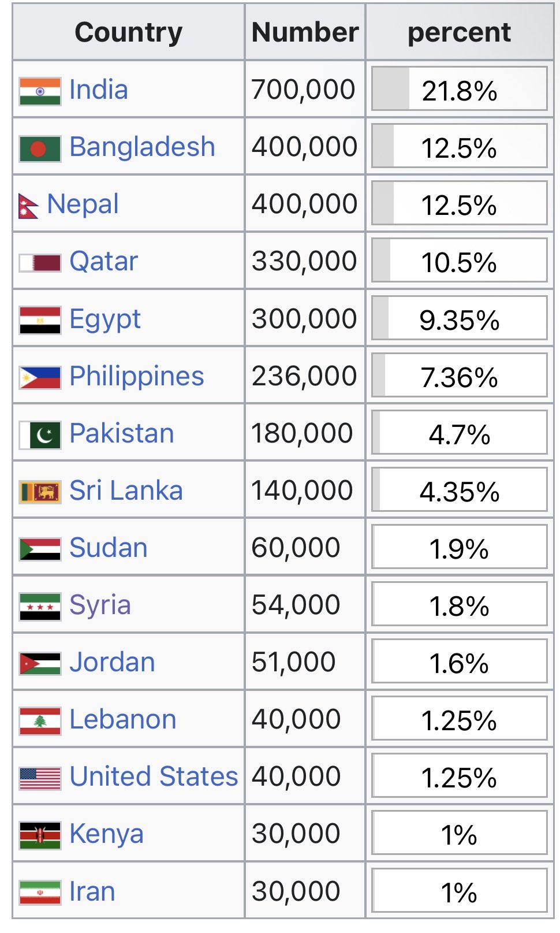Follow the Pakistan link

(x=122, y=433)
